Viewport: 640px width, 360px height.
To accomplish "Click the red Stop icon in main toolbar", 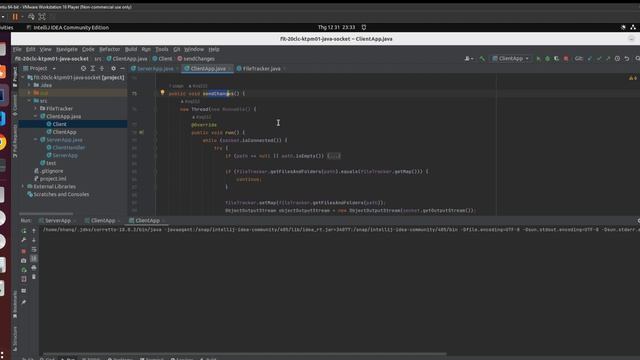I will 566,59.
